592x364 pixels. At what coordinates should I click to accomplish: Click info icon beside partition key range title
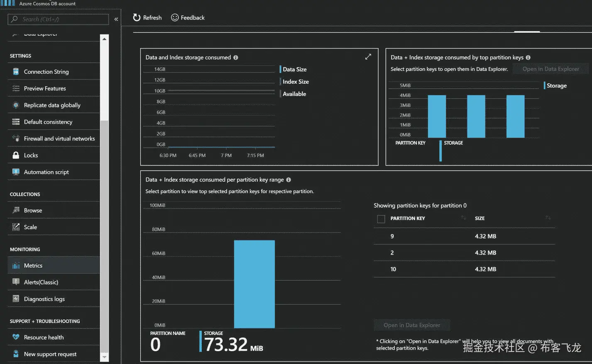tap(289, 180)
